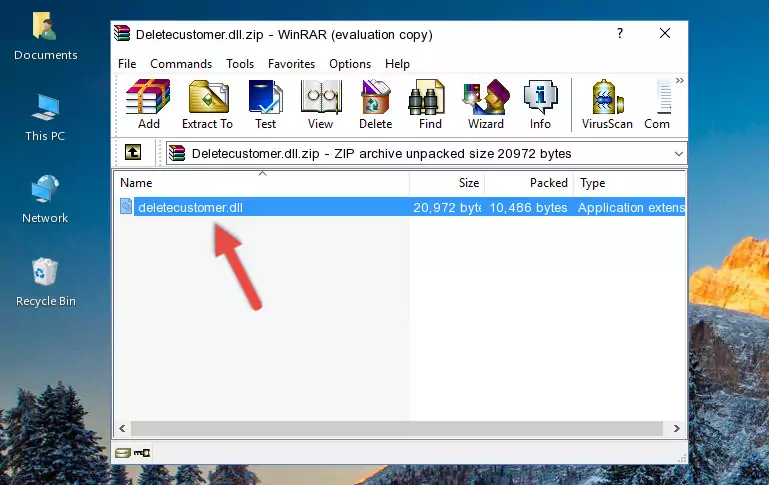This screenshot has width=769, height=485.
Task: Click the horizontal scrollbar track
Action: (396, 428)
